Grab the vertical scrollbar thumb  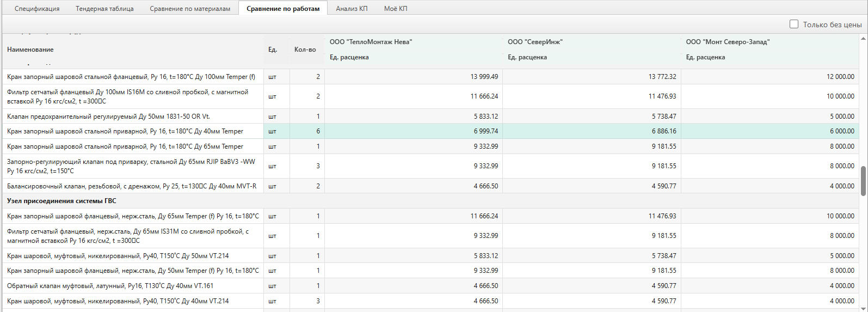863,181
